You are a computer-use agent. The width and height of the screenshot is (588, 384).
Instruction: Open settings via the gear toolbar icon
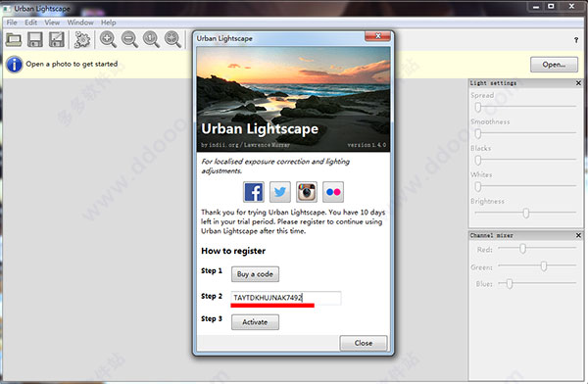[82, 39]
